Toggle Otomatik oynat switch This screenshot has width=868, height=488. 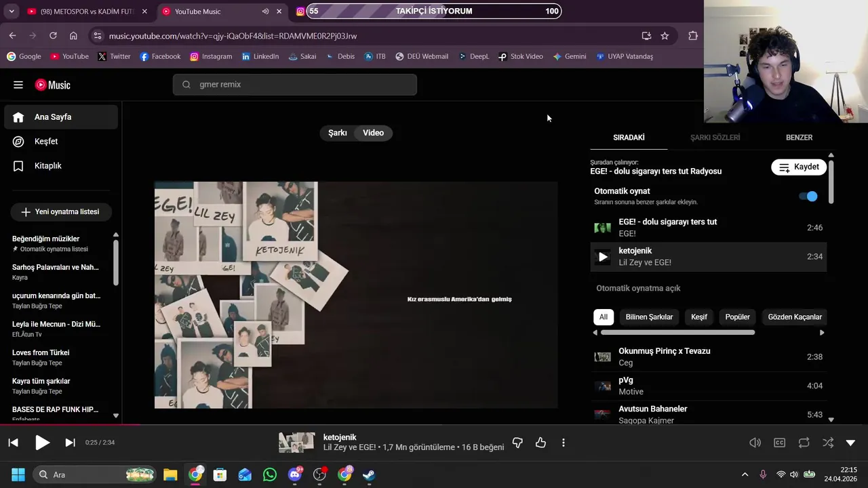tap(808, 196)
